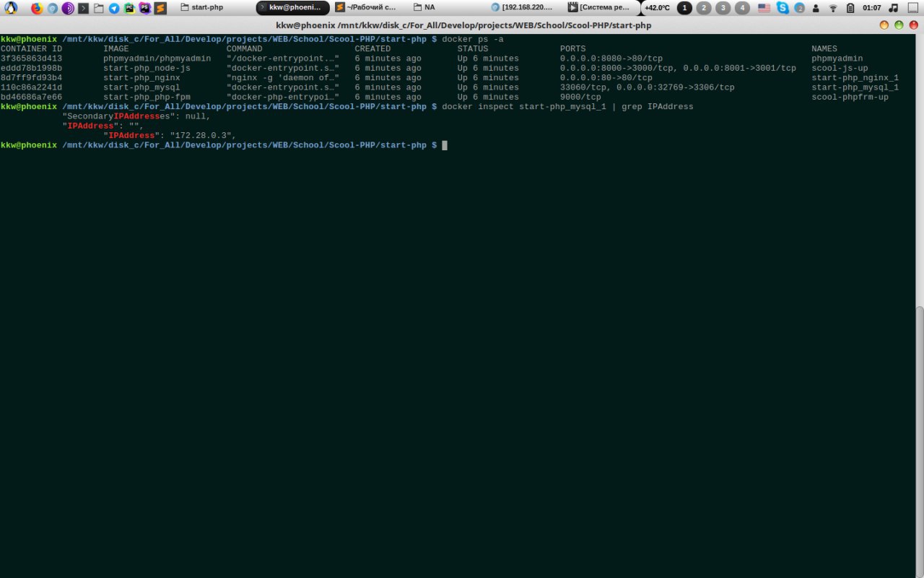Launch PyCharm from the panel

(x=129, y=8)
